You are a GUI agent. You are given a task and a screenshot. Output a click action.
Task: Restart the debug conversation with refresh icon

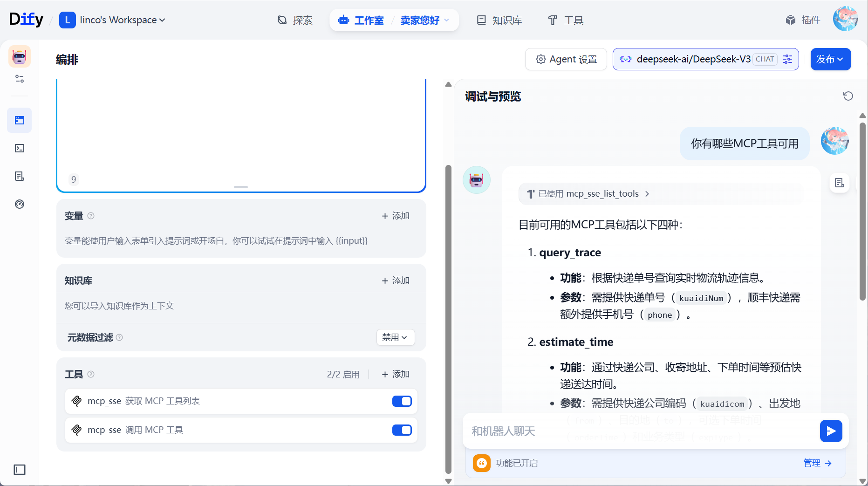[848, 96]
